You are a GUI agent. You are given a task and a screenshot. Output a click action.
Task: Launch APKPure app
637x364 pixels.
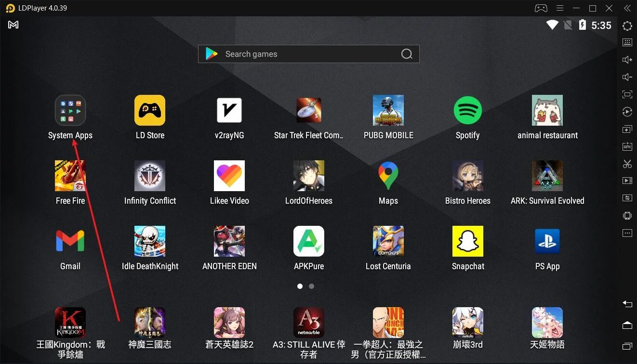pyautogui.click(x=309, y=241)
